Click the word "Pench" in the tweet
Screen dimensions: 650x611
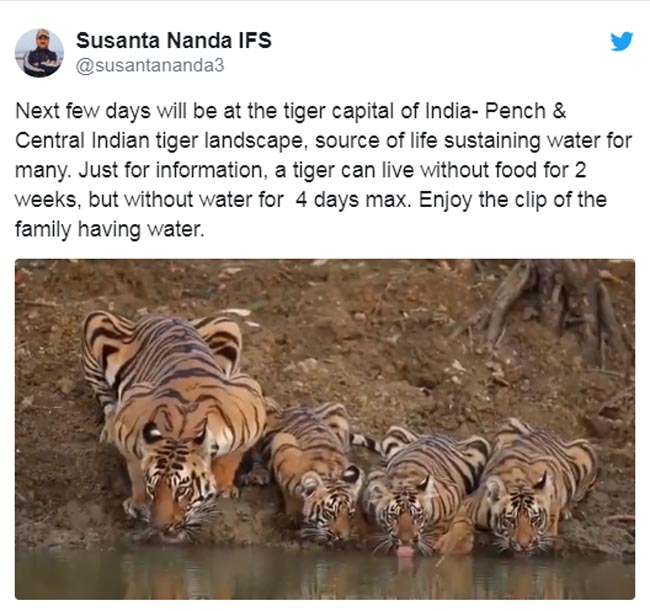(515, 111)
